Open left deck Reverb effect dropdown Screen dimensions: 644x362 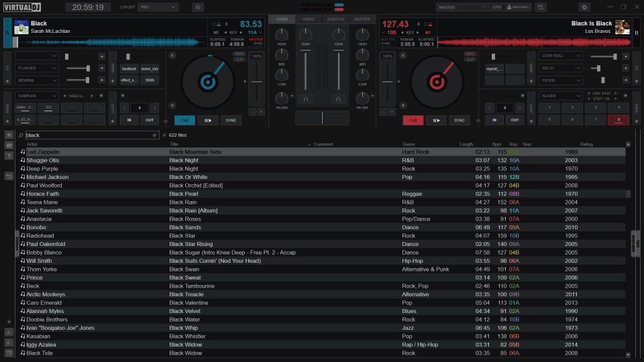coord(36,80)
